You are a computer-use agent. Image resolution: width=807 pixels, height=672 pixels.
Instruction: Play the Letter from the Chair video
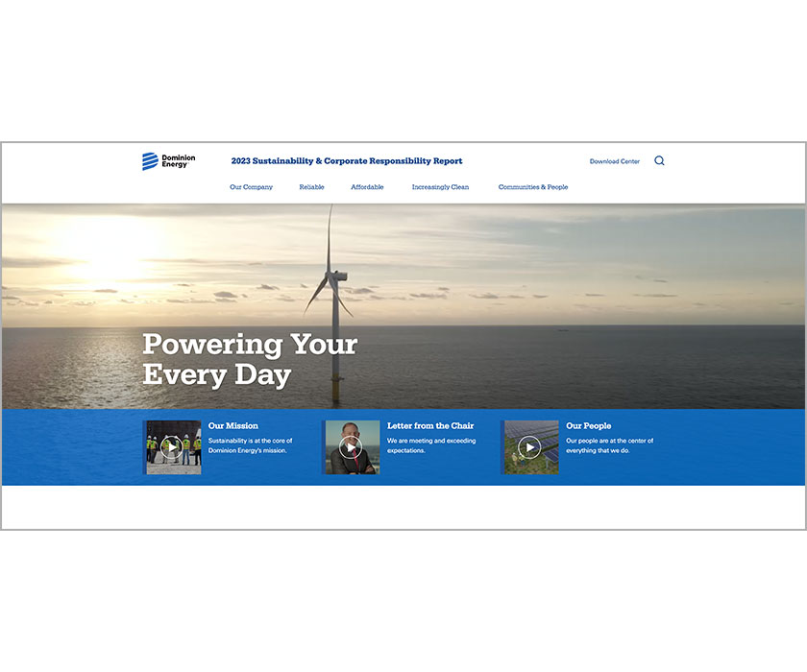(x=351, y=447)
